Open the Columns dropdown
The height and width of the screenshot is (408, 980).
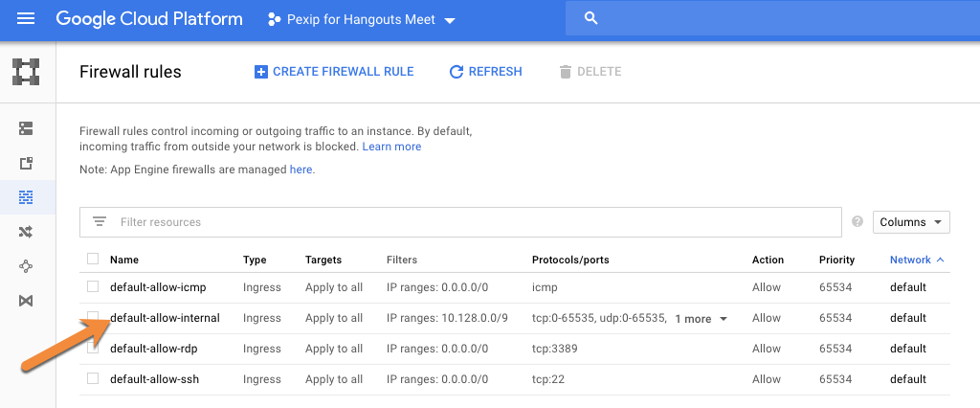(x=910, y=222)
